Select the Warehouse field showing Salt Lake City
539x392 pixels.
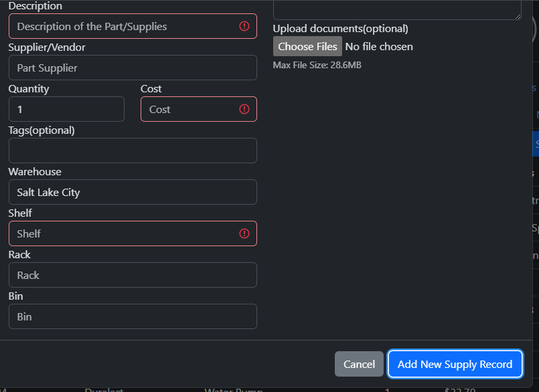[132, 191]
